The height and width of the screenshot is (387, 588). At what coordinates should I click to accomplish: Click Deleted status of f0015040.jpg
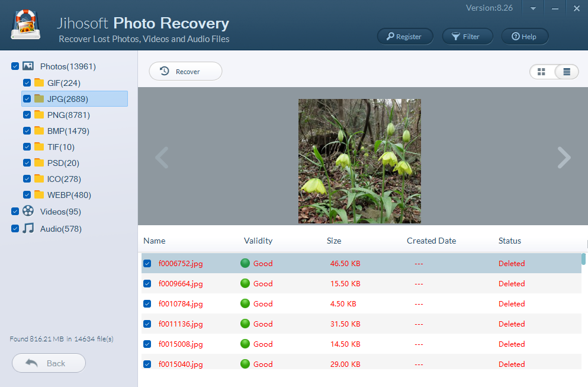click(x=512, y=364)
